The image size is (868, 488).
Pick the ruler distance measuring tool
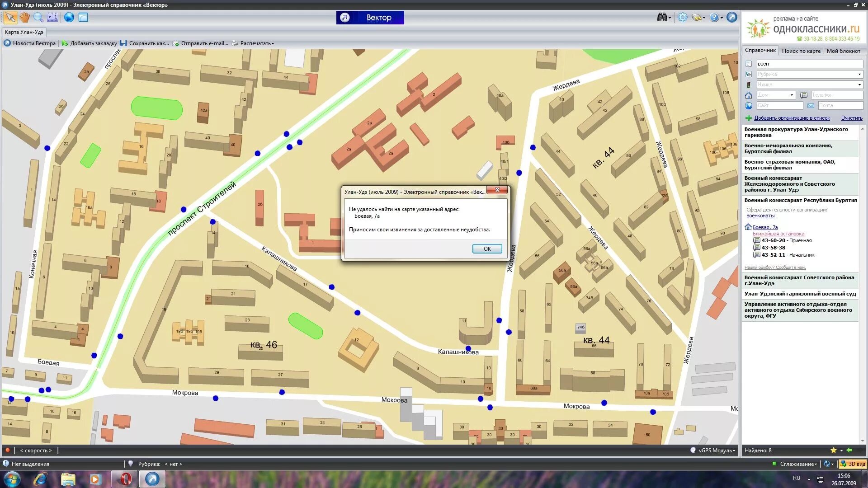tap(52, 17)
